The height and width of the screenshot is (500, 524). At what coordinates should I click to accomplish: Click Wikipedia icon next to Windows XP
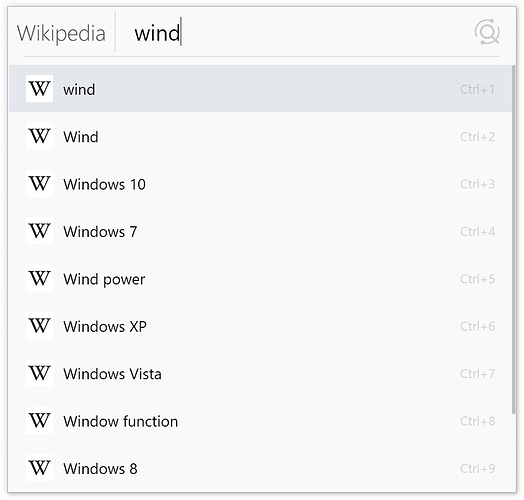click(x=39, y=326)
